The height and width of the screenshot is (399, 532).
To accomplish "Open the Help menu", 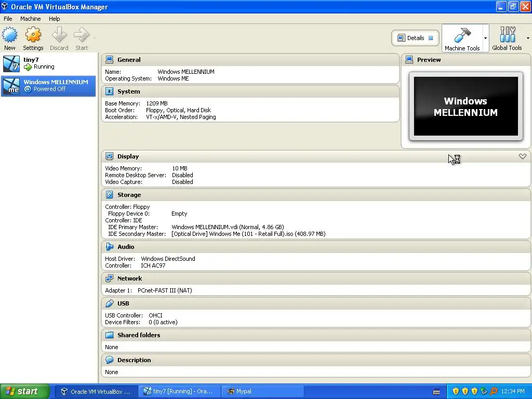I will [x=54, y=19].
